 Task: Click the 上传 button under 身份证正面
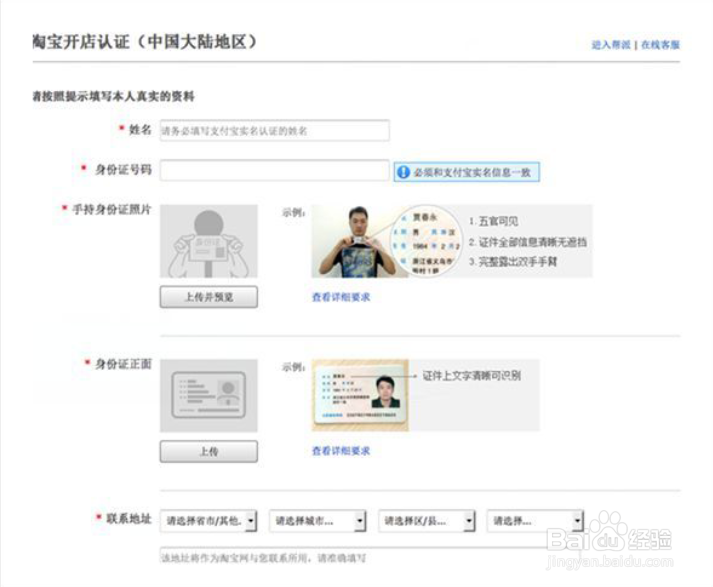(x=209, y=452)
